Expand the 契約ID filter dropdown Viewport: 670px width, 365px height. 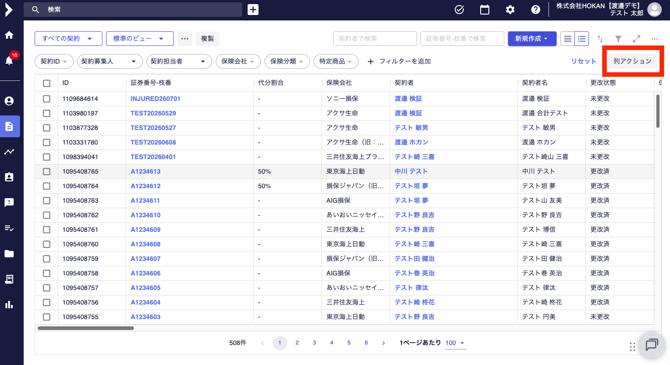point(54,62)
